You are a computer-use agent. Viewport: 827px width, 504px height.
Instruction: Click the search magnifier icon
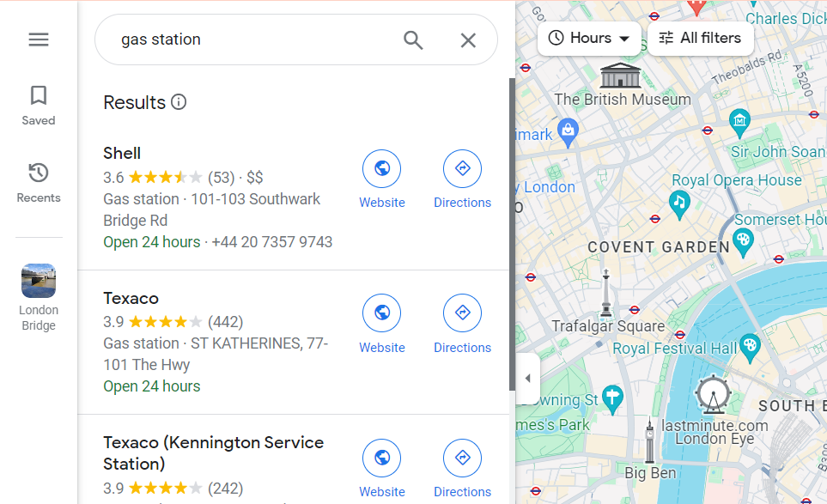(413, 40)
